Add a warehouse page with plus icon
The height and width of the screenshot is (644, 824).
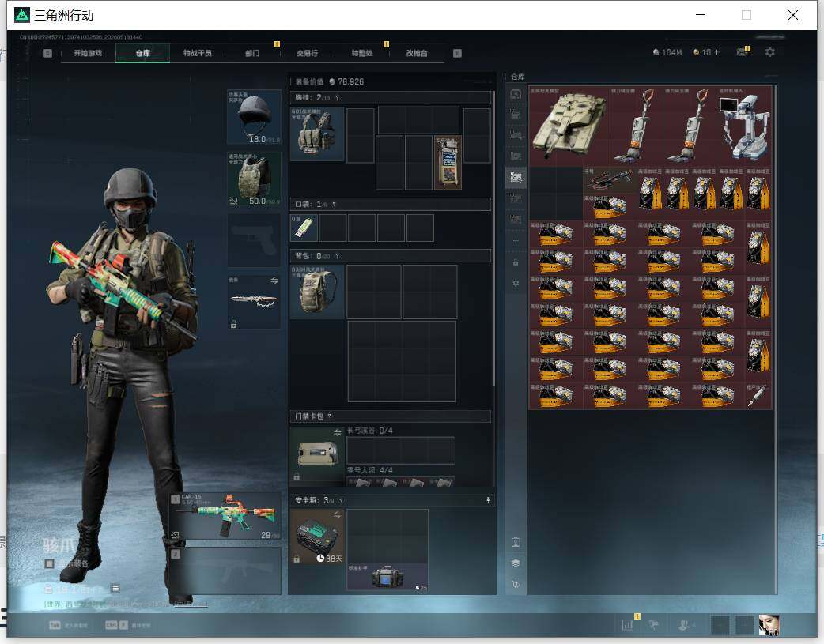[516, 240]
